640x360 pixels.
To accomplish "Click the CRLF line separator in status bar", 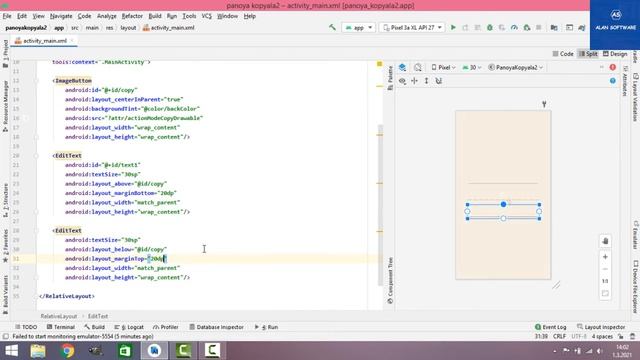I will pyautogui.click(x=559, y=337).
